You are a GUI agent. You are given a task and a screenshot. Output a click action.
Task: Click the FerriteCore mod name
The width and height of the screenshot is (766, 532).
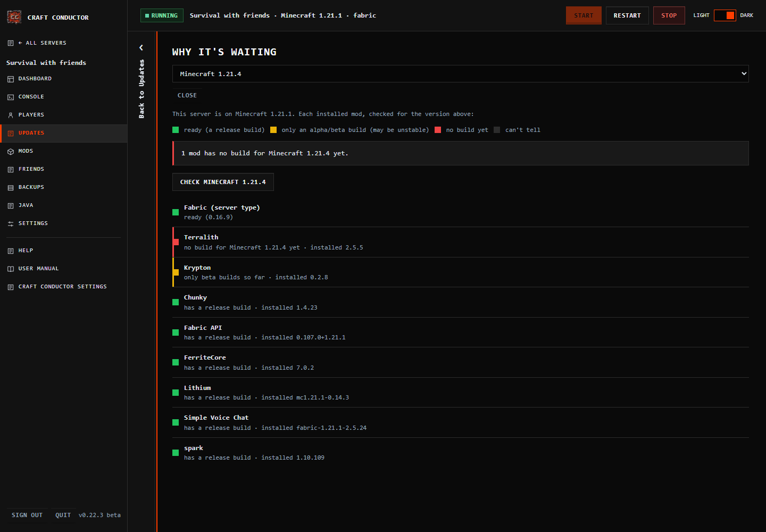[x=205, y=358]
